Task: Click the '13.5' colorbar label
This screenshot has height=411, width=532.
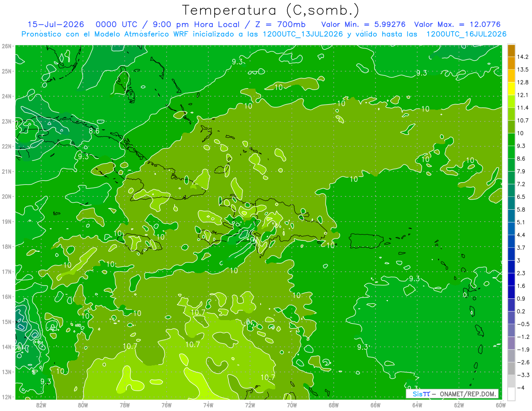Action: click(523, 70)
